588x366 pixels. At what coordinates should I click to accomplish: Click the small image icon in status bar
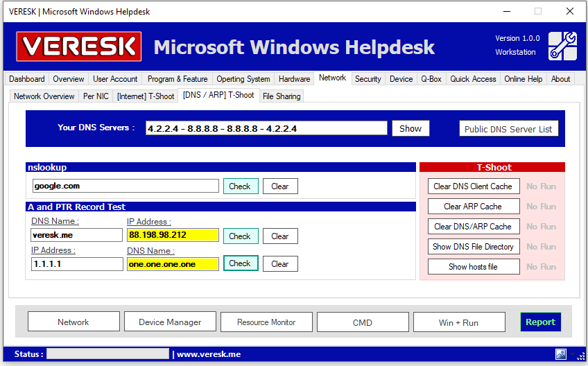point(561,354)
